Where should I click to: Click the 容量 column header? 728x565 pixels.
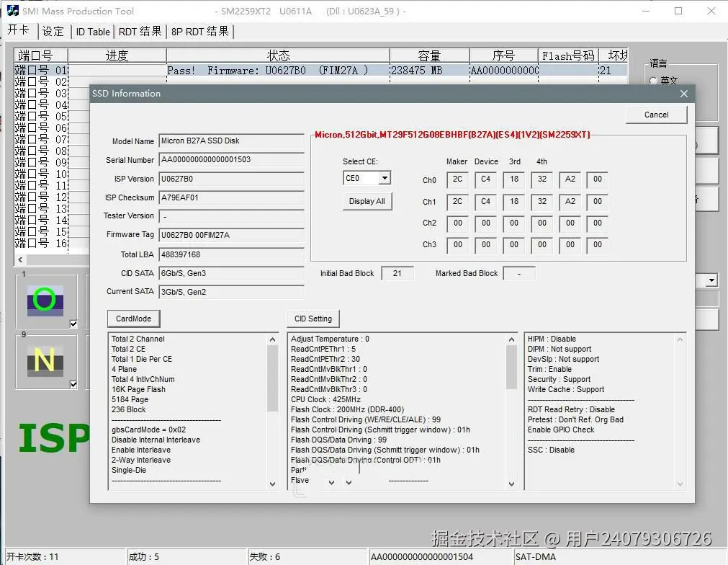pos(429,55)
